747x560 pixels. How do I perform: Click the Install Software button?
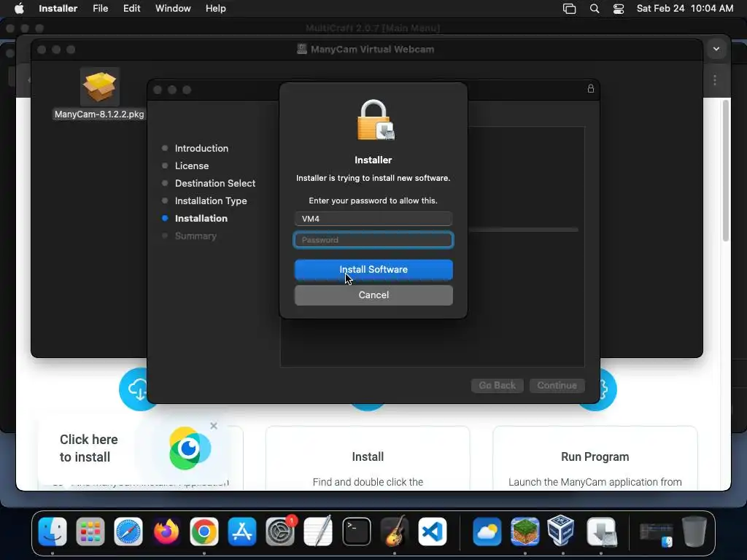(373, 270)
